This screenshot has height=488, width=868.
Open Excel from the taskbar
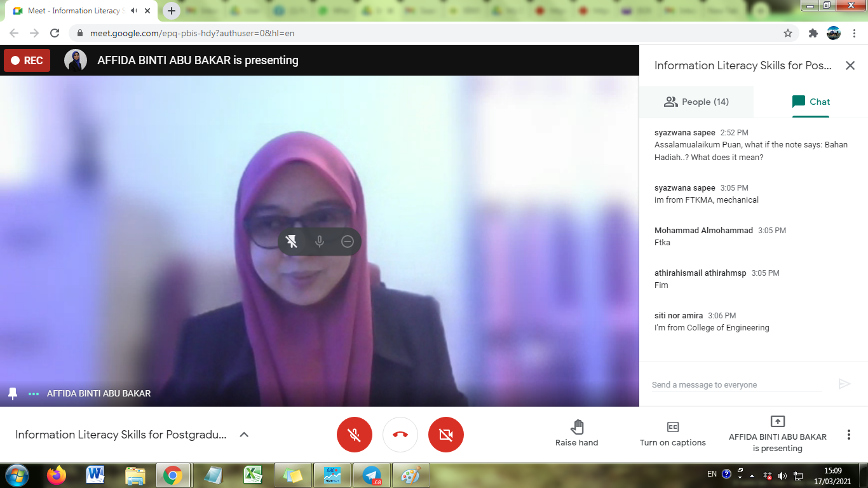click(254, 475)
